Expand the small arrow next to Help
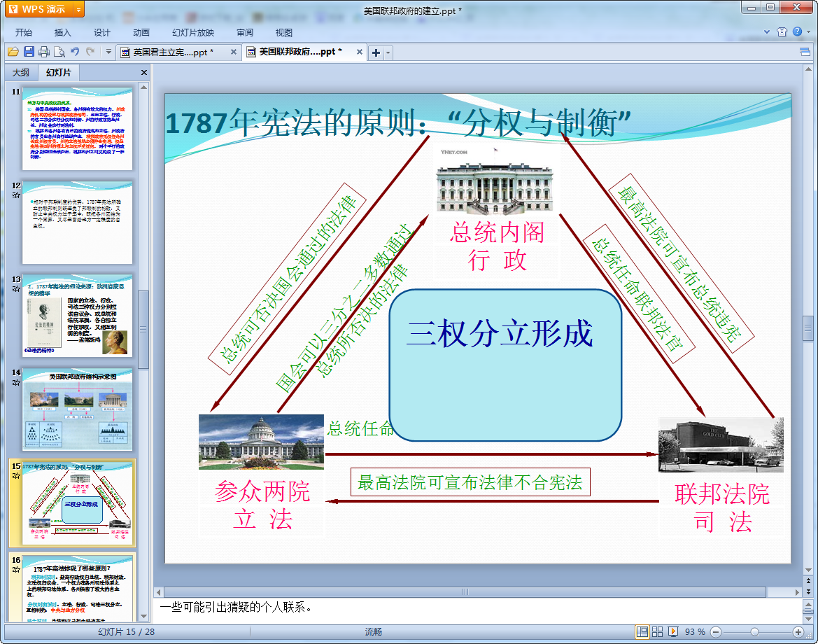The height and width of the screenshot is (644, 818). coord(809,31)
